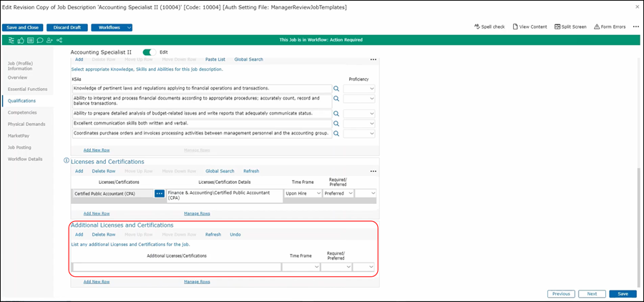Viewport: 644px width, 302px height.
Task: Show Form Errors
Action: click(x=609, y=26)
